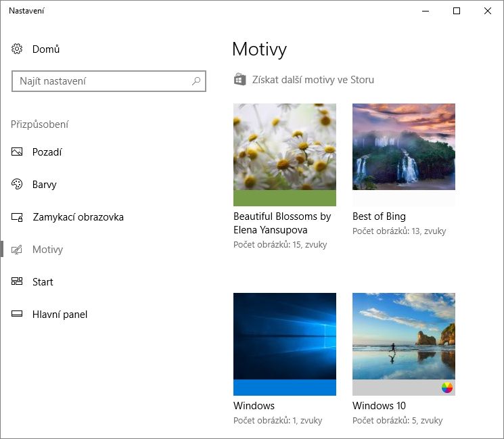Click text Počet obrázků: 13, zvuky
This screenshot has width=504, height=439.
[x=399, y=231]
